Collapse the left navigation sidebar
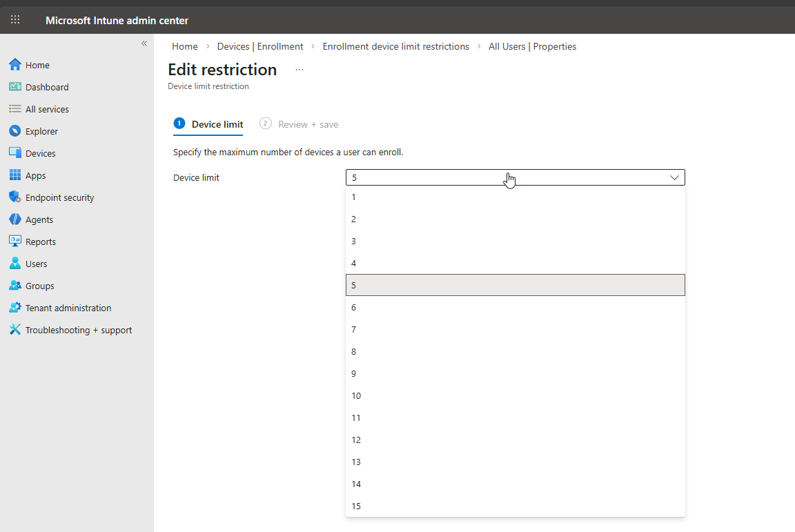 (144, 43)
